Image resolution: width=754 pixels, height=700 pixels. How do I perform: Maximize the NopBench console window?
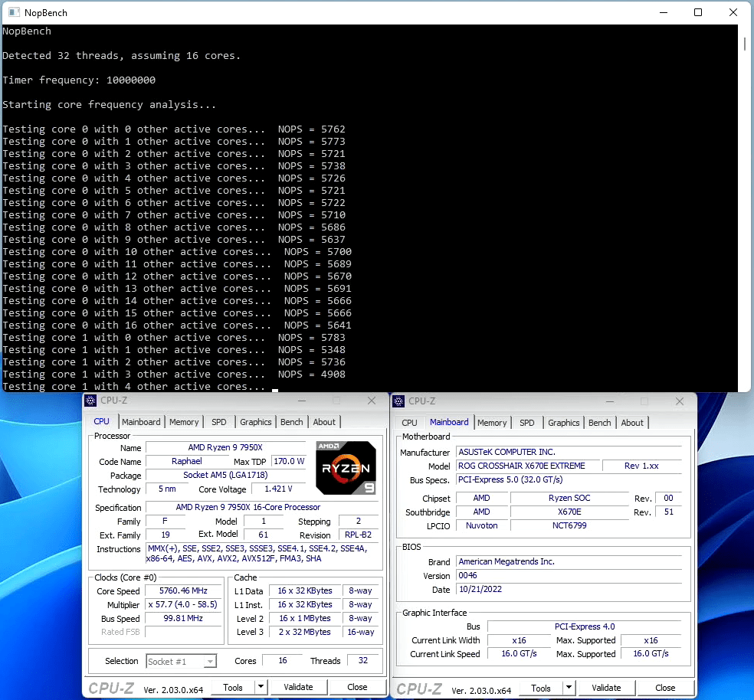tap(698, 12)
